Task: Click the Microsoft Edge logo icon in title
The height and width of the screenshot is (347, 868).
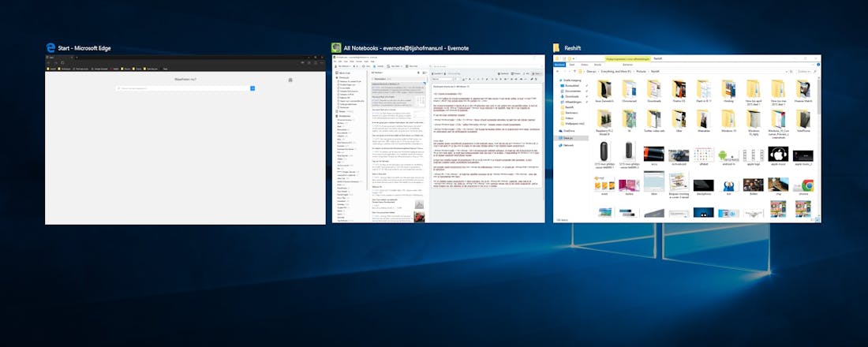Action: click(x=51, y=48)
